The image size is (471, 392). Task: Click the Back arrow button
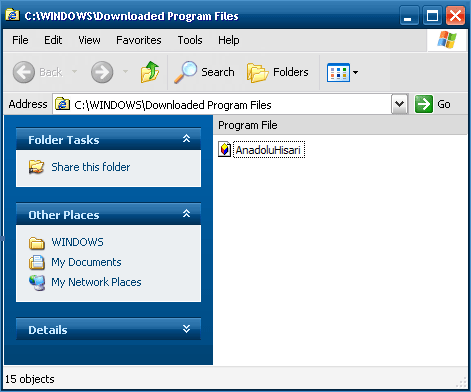pyautogui.click(x=24, y=72)
